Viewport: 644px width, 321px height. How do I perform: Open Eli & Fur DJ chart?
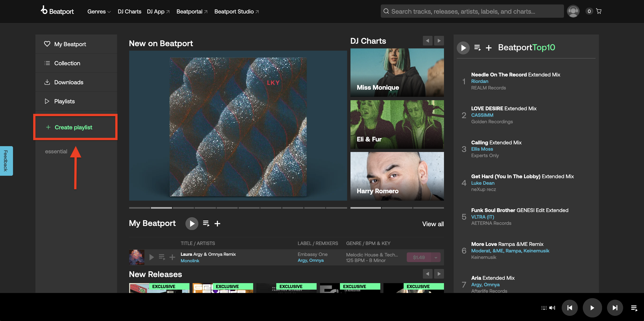(397, 124)
